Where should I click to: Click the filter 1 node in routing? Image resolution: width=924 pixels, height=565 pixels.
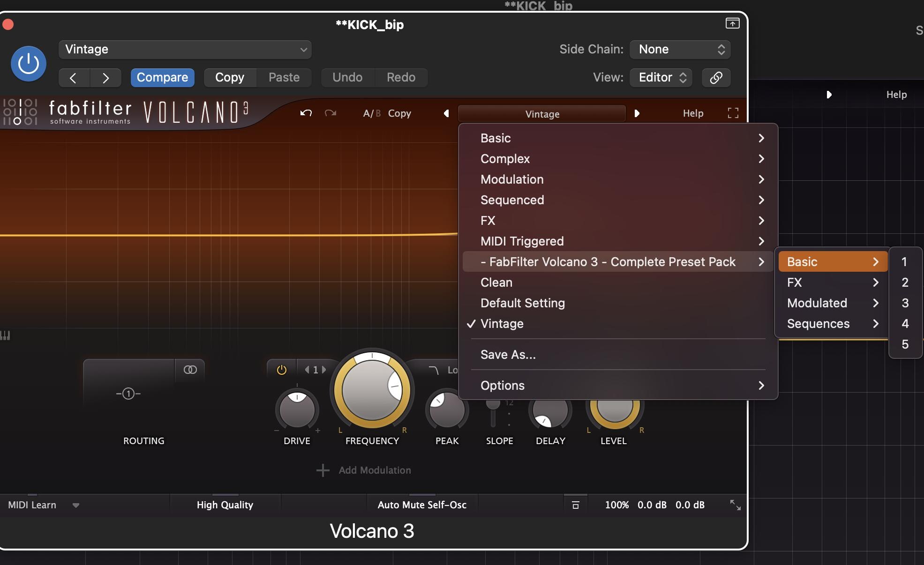tap(128, 394)
